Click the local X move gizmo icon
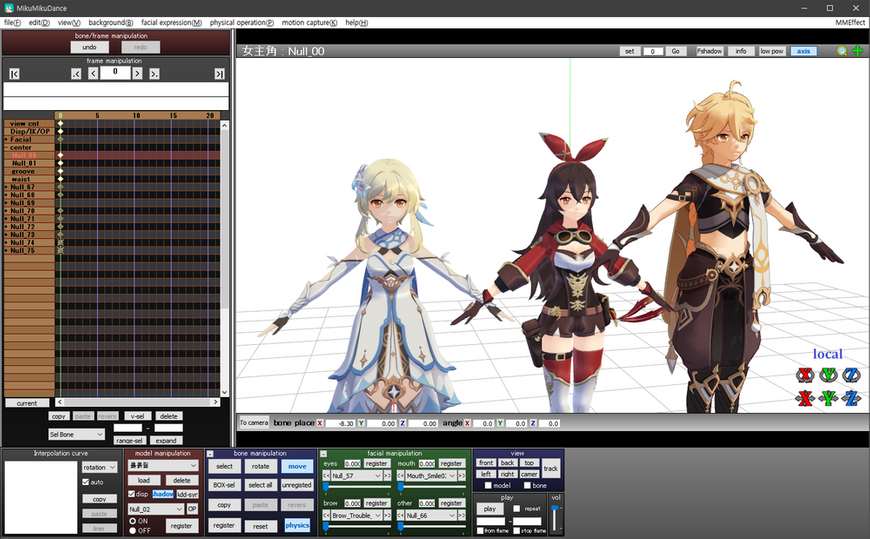The height and width of the screenshot is (539, 870). (805, 398)
